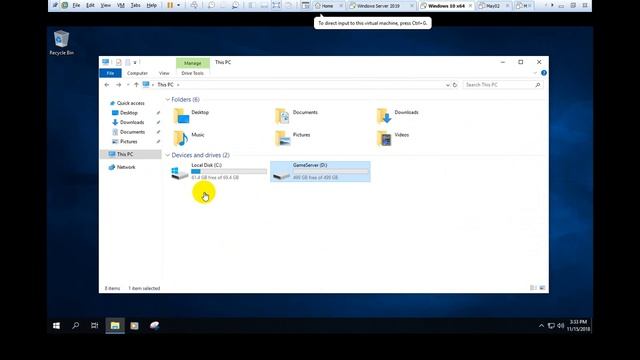Collapse Devices and drives section

coord(168,155)
